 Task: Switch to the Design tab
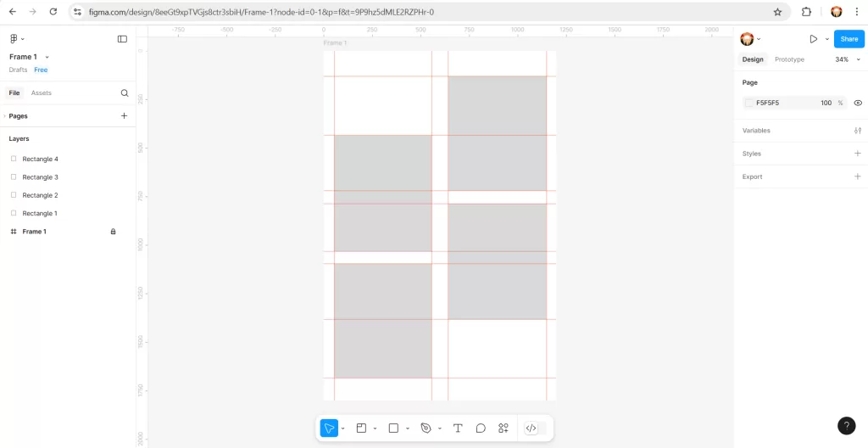pyautogui.click(x=753, y=59)
